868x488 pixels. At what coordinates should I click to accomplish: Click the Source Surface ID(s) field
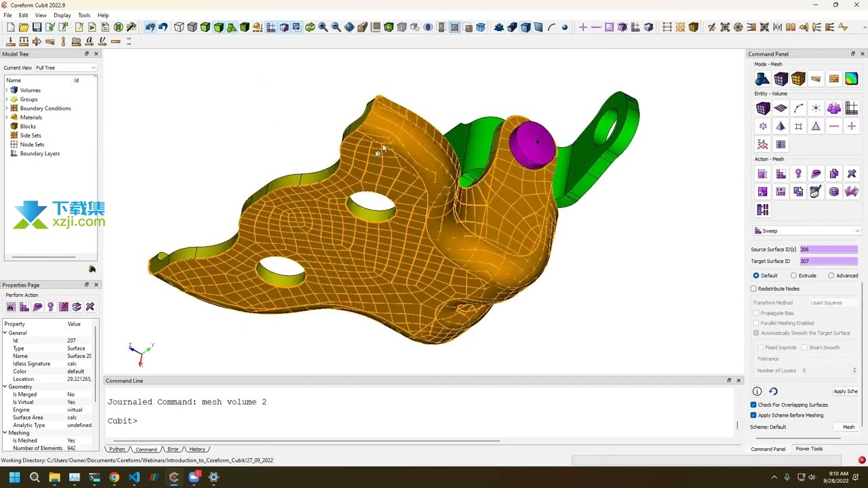point(828,249)
